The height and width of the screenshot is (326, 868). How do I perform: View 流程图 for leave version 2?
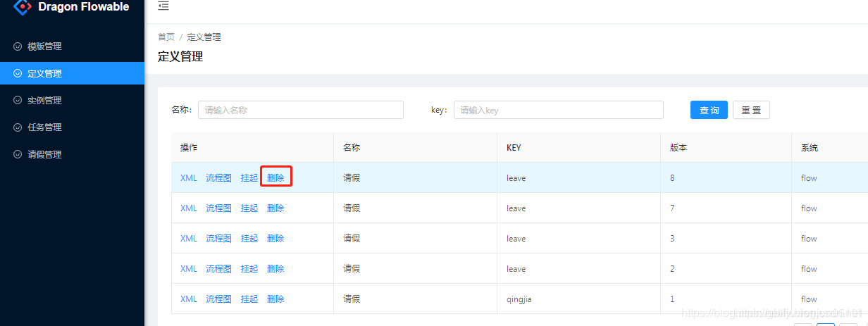click(x=218, y=268)
